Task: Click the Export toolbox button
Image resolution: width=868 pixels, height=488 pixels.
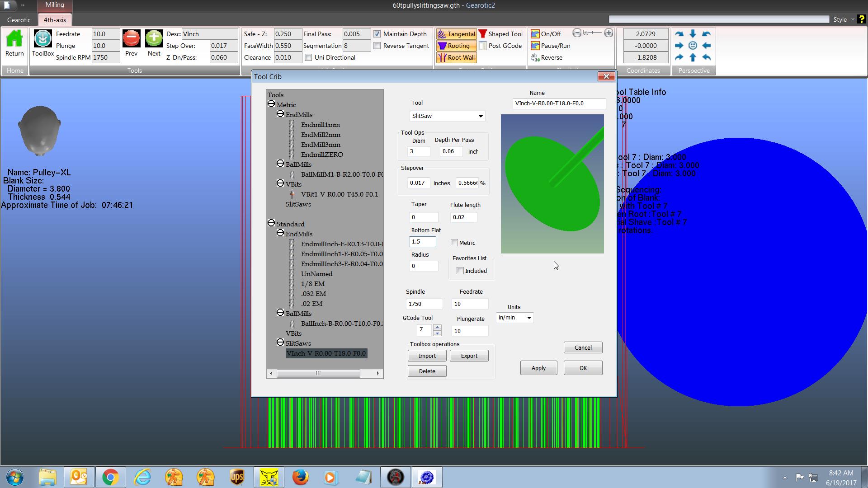Action: [x=469, y=356]
